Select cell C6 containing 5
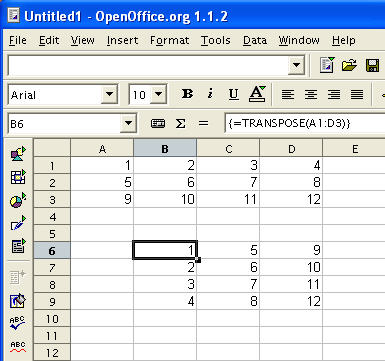The image size is (385, 361). (x=228, y=251)
